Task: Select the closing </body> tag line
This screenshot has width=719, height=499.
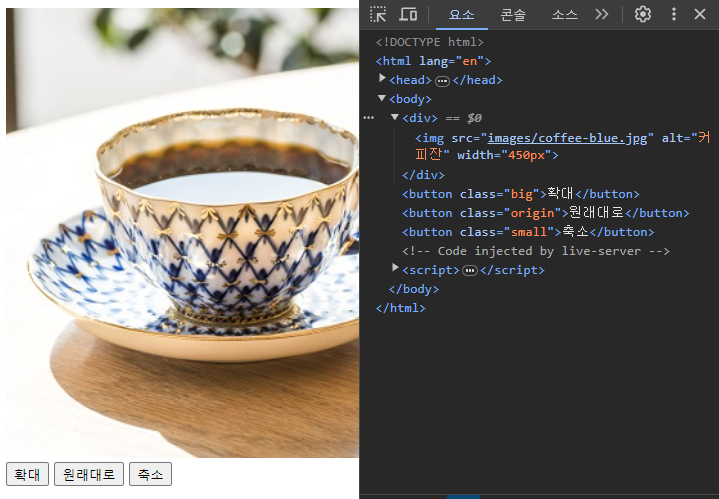Action: 414,289
